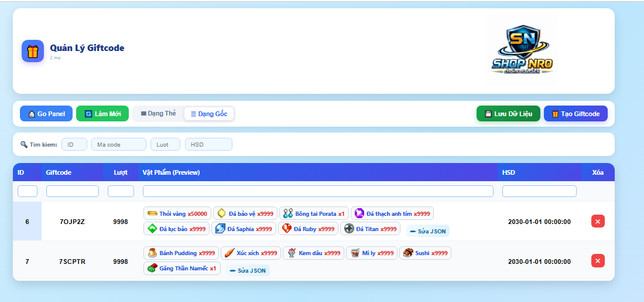Select the 7OJP2Z giftcode cell
The image size is (644, 302).
[x=72, y=221]
